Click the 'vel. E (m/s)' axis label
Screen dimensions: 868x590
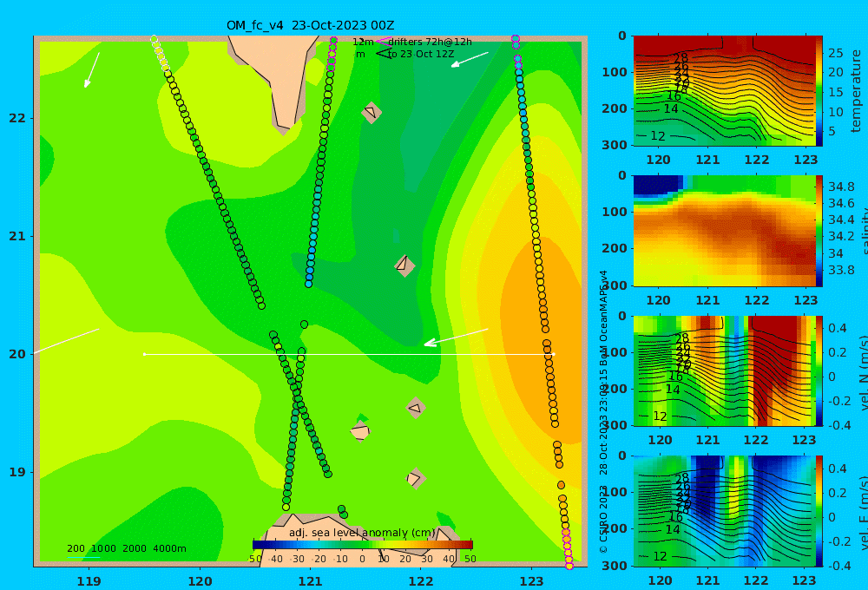pyautogui.click(x=863, y=513)
